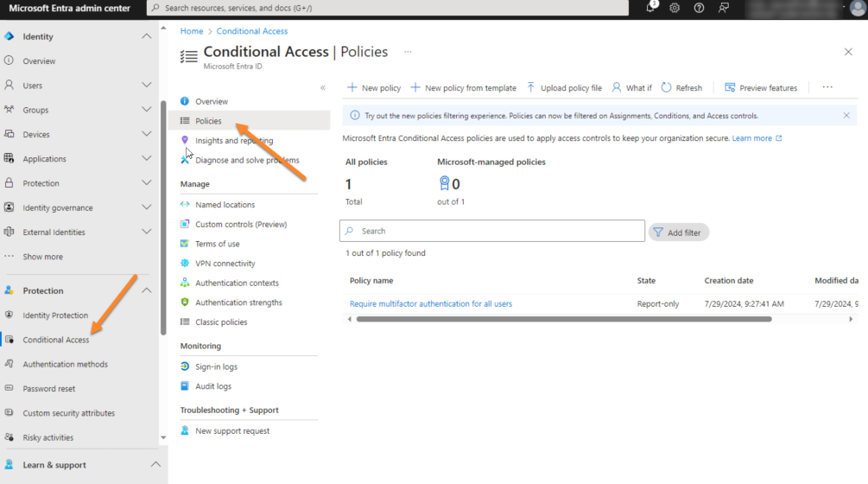
Task: Click Upload policy file
Action: (x=563, y=87)
